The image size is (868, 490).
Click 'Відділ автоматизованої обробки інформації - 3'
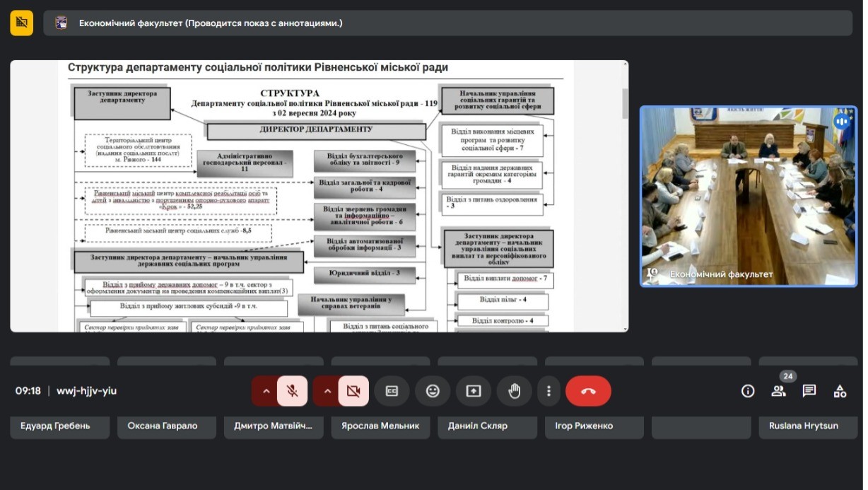coord(365,245)
